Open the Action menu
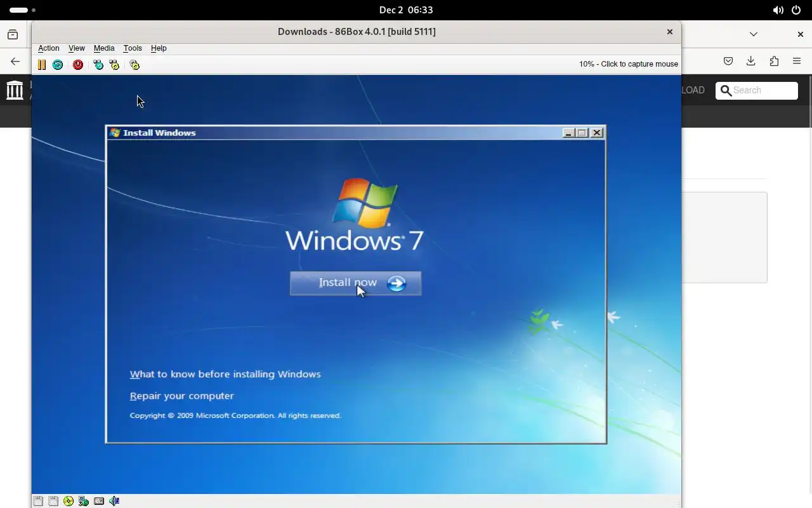The height and width of the screenshot is (508, 812). tap(48, 48)
